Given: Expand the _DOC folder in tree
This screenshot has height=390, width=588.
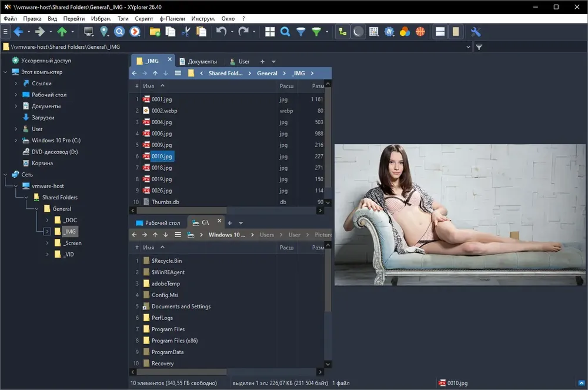Looking at the screenshot, I should point(47,220).
